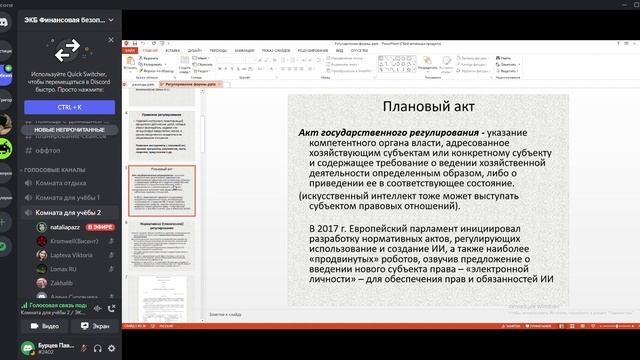Open user settings gear icon
The height and width of the screenshot is (360, 640).
click(x=111, y=348)
